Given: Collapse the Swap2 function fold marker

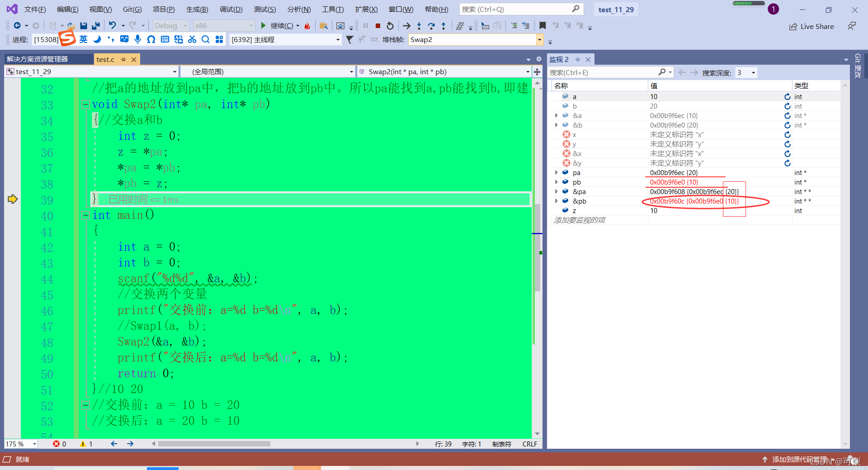Looking at the screenshot, I should pyautogui.click(x=85, y=104).
